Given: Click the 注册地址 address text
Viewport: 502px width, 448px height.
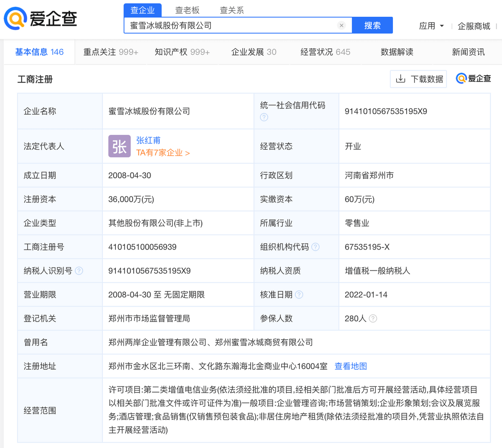Looking at the screenshot, I should click(218, 366).
